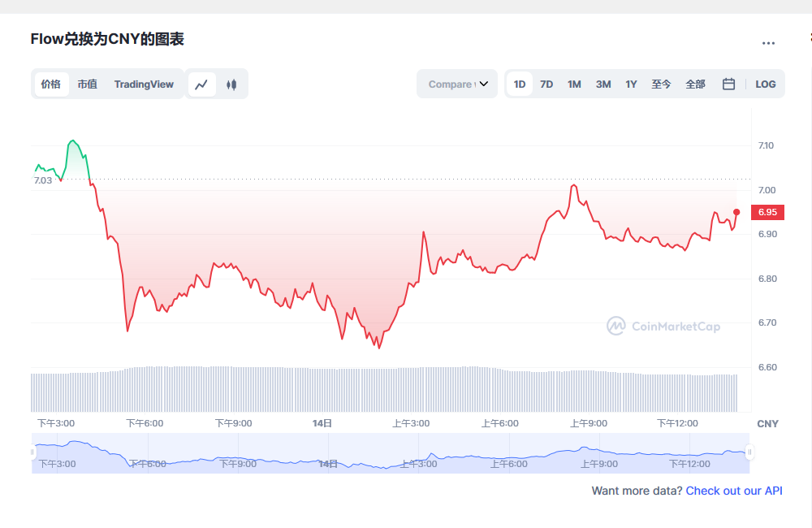Switch to the TradingView tab
The width and height of the screenshot is (812, 528).
144,84
